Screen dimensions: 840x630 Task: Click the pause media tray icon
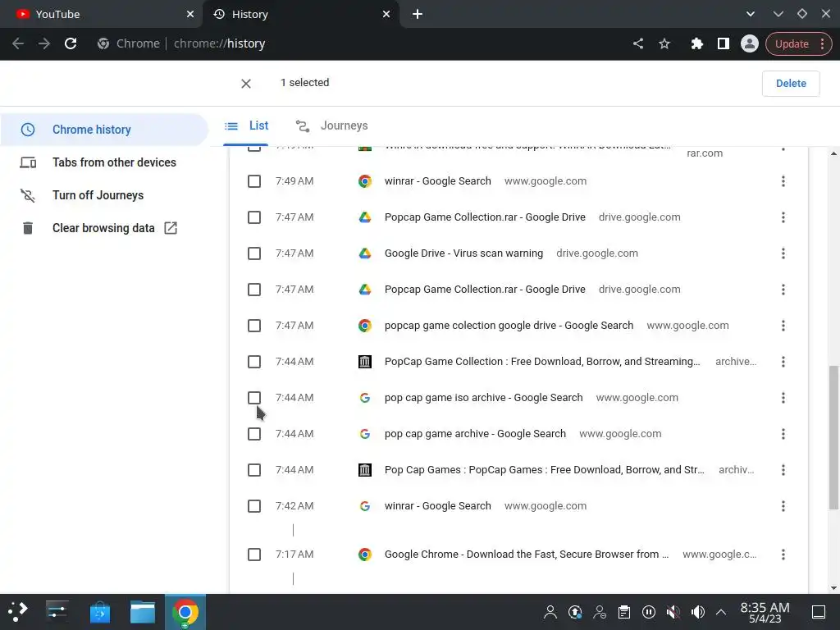[x=648, y=612]
